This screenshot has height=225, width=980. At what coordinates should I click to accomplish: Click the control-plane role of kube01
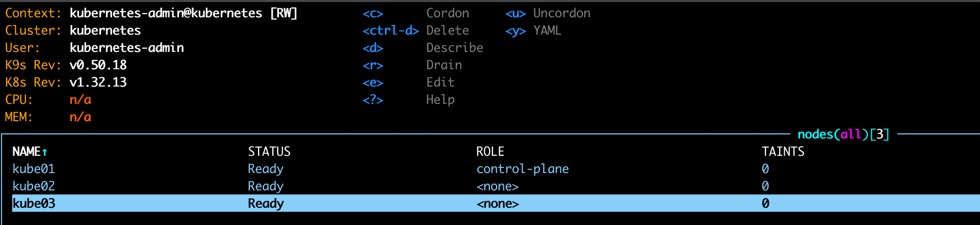pos(522,169)
